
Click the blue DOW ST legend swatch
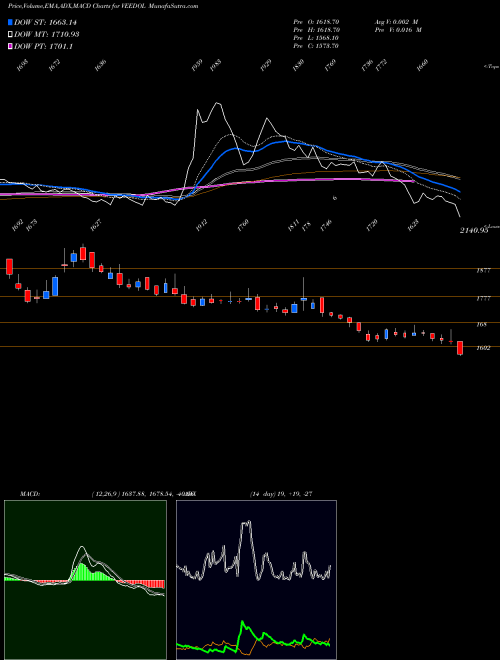point(10,22)
